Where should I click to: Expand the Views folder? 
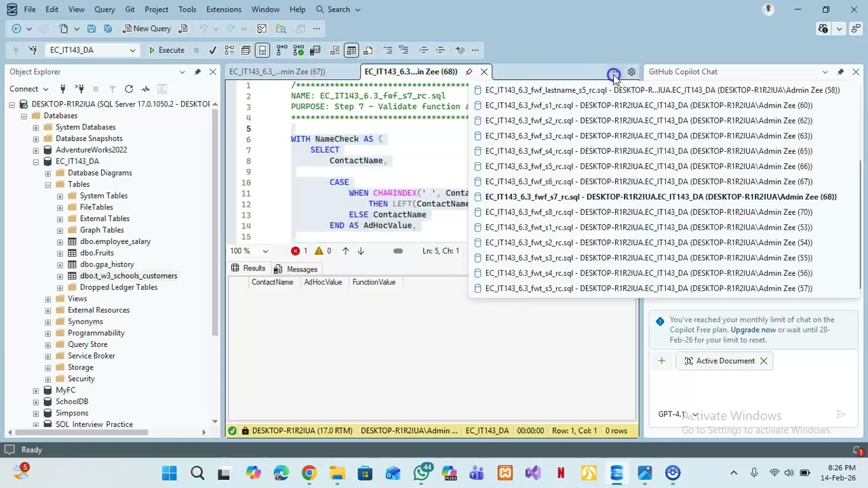[x=48, y=299]
